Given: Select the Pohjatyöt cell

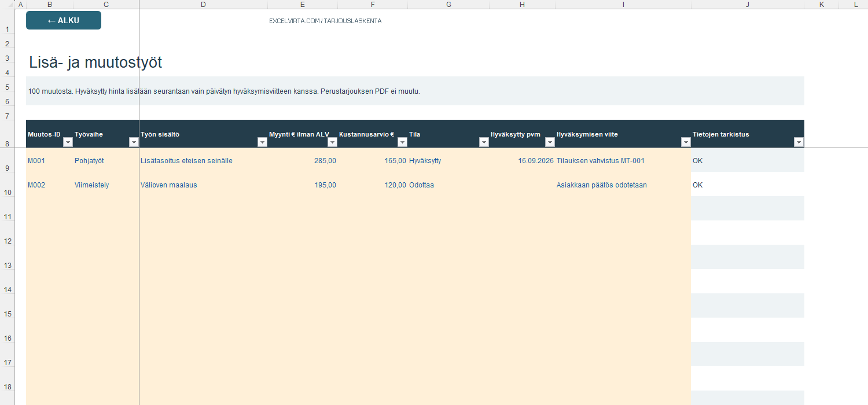Looking at the screenshot, I should point(106,160).
